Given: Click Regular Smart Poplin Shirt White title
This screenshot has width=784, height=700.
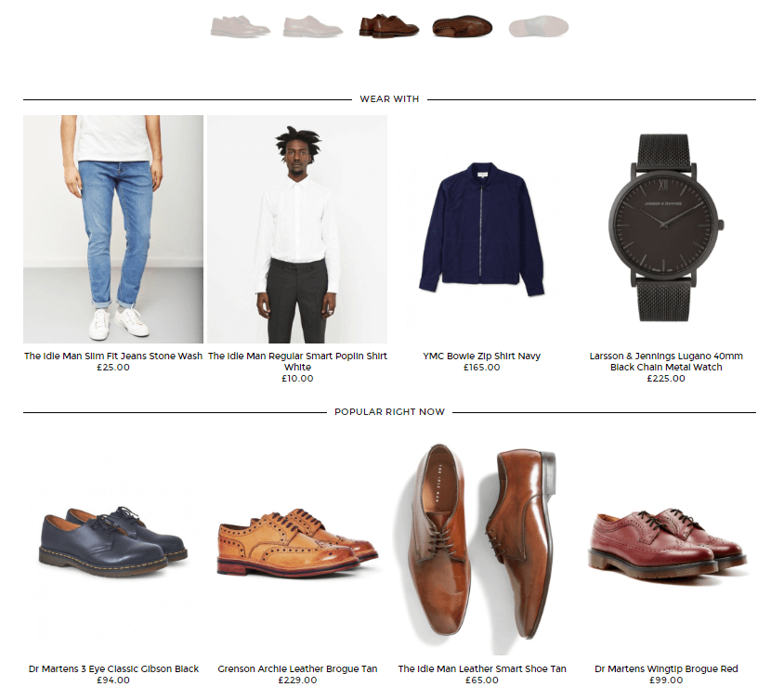Looking at the screenshot, I should tap(297, 361).
